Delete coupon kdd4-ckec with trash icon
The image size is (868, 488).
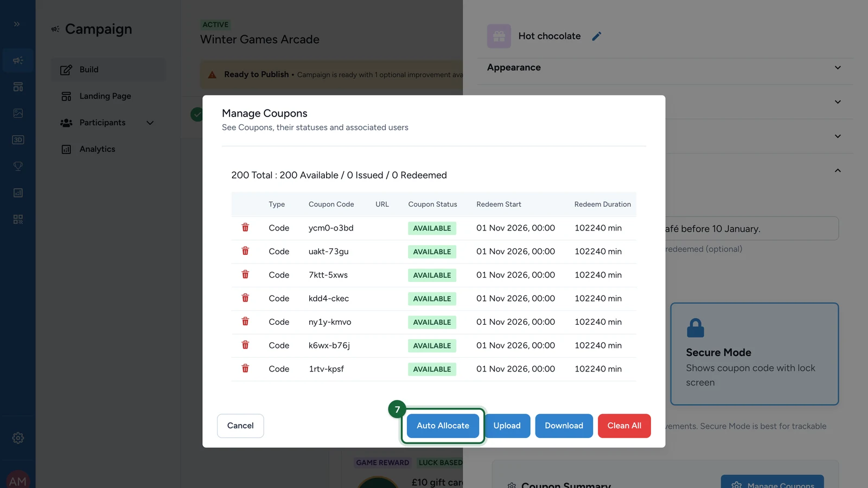click(x=245, y=298)
